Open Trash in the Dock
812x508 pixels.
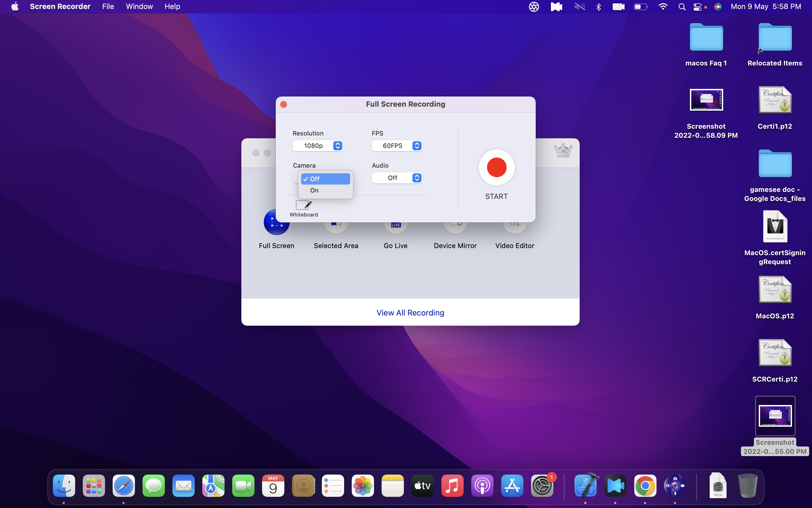coord(748,485)
